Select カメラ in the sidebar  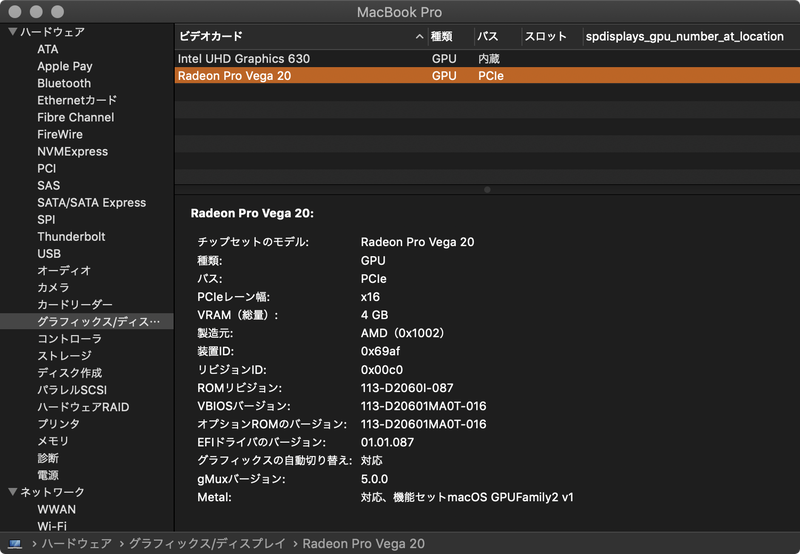[x=53, y=288]
